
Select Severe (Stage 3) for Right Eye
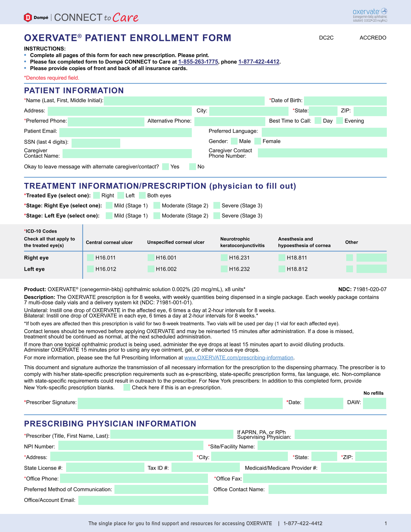(x=217, y=206)
